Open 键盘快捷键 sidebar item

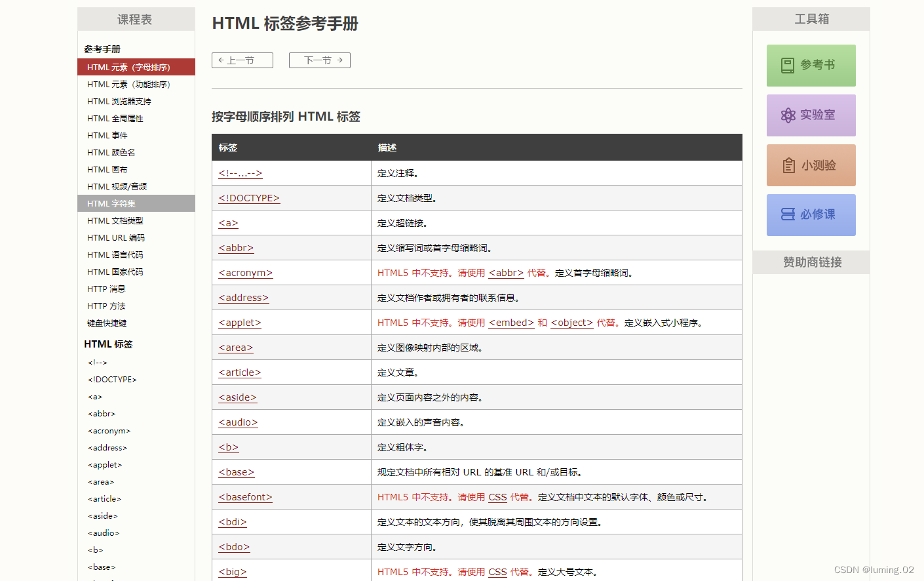coord(136,323)
